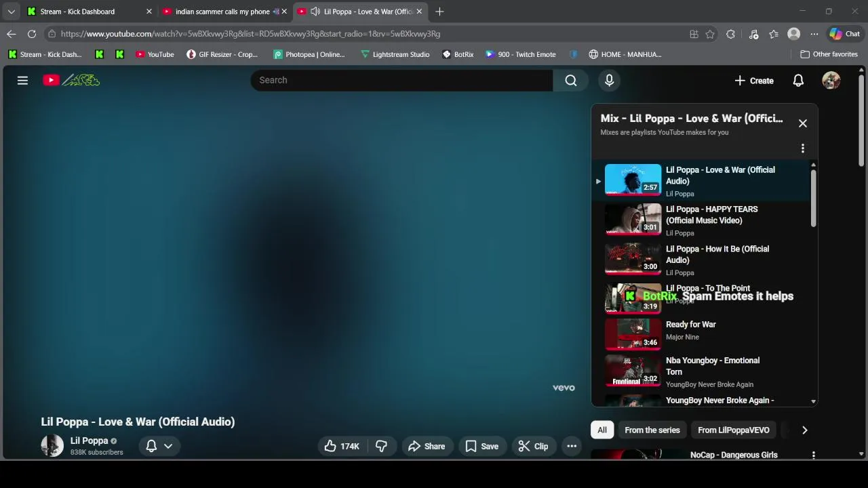Open YouTube notifications bell

[798, 81]
